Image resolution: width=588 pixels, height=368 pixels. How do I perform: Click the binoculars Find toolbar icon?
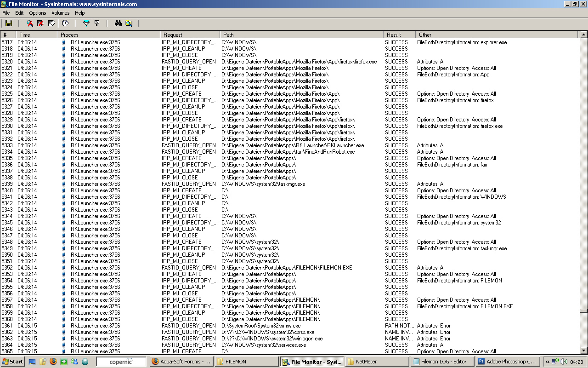pos(118,23)
